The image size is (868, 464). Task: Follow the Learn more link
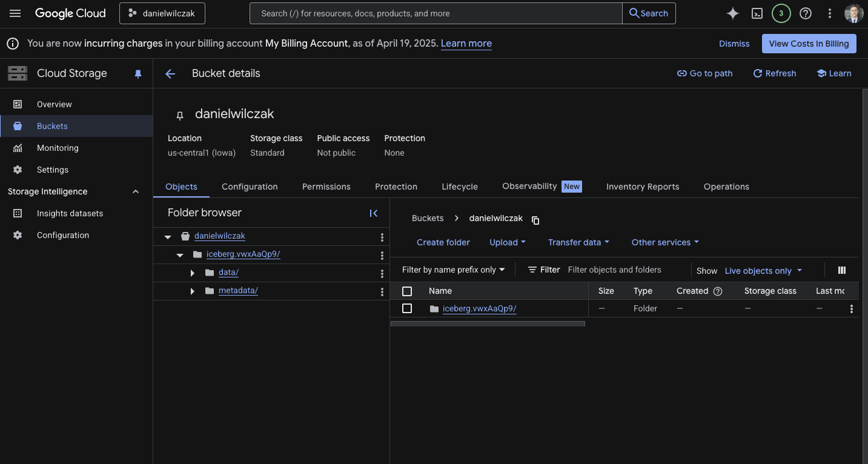click(x=466, y=44)
